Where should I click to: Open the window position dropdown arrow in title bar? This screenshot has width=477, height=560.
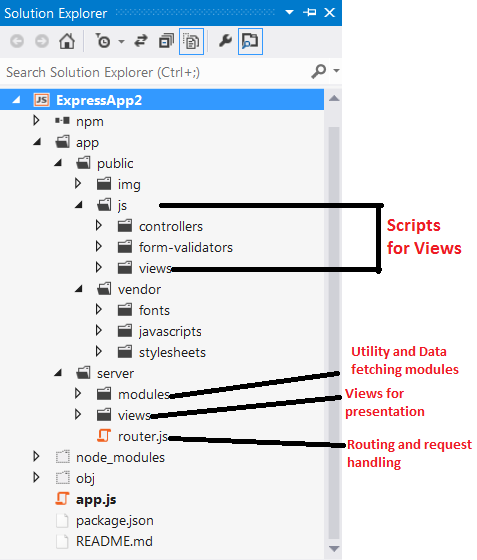290,12
